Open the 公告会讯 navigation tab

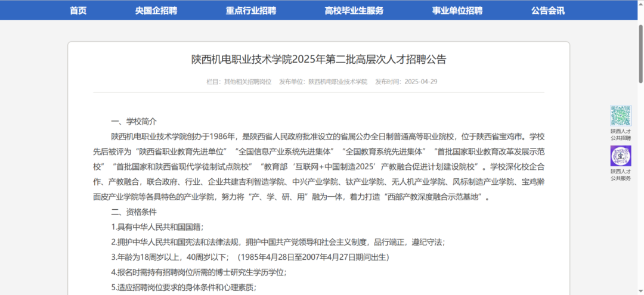click(x=548, y=10)
